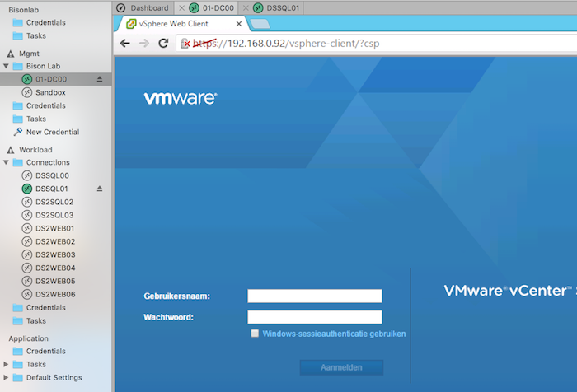Switch to the DSSQL01 session tab
This screenshot has height=392, width=577.
(x=282, y=7)
